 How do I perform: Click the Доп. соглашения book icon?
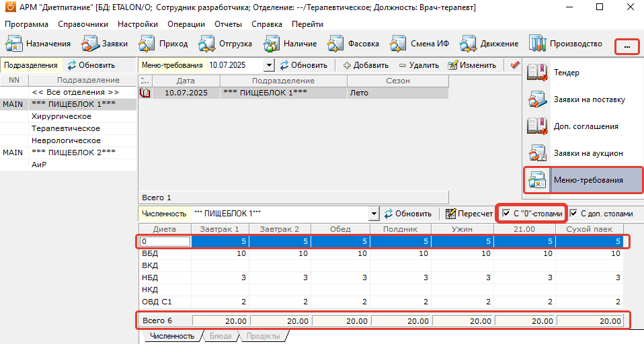[x=537, y=126]
